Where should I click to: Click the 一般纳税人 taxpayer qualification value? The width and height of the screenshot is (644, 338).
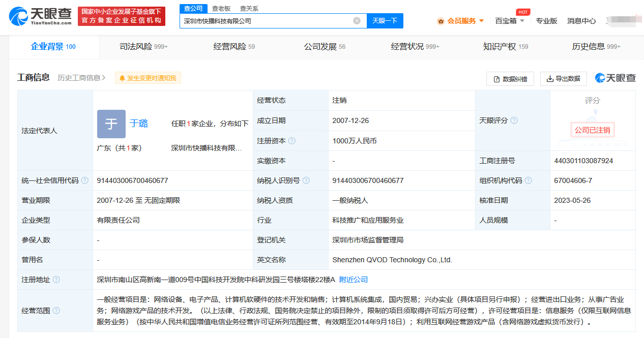(x=350, y=200)
